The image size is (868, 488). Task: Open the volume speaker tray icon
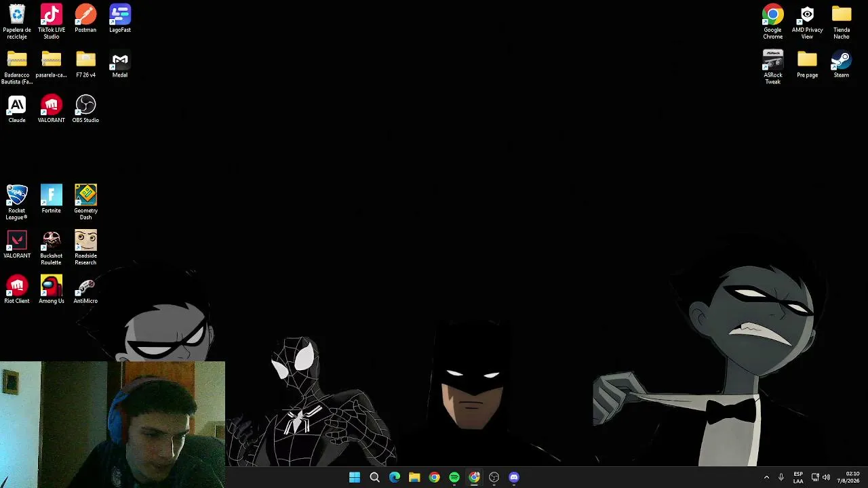point(826,478)
